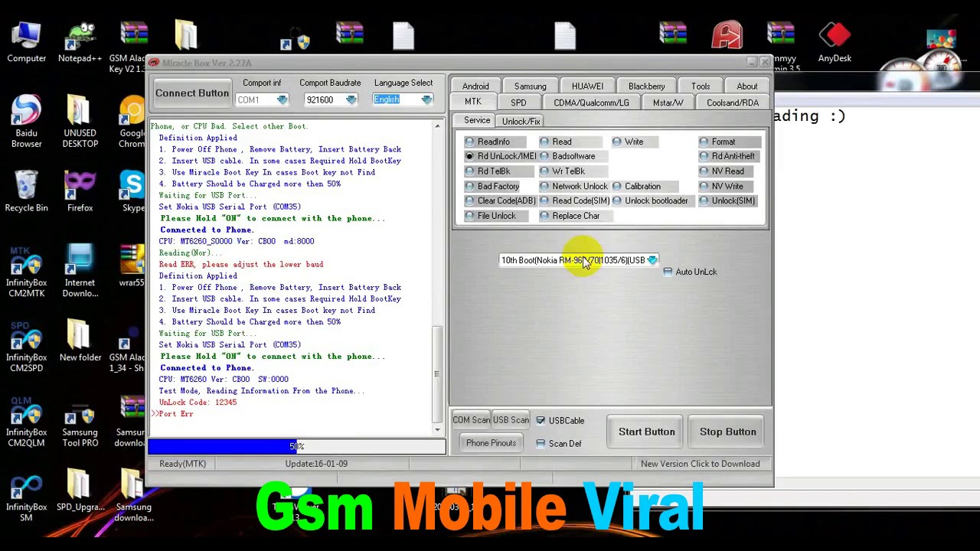Open the InfinityBox SM shortcut
980x551 pixels.
tap(26, 496)
